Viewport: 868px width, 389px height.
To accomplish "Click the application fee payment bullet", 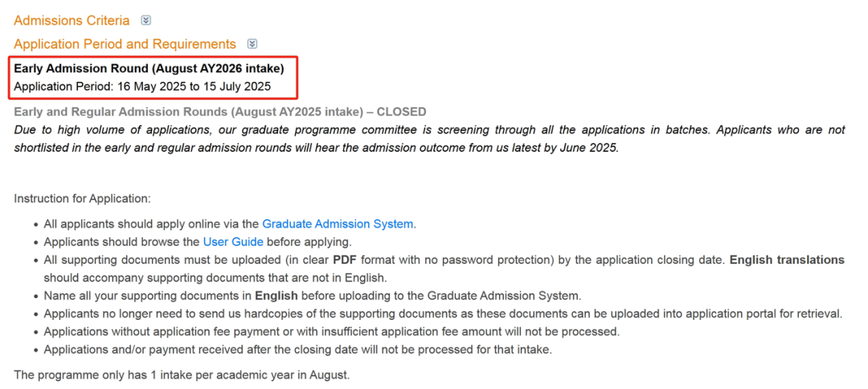I will pyautogui.click(x=331, y=331).
